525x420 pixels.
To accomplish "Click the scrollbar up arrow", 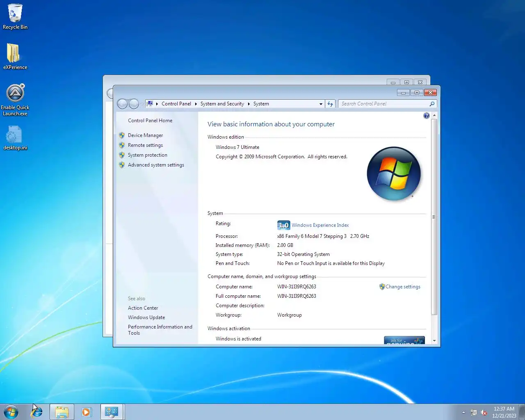I will [x=434, y=115].
